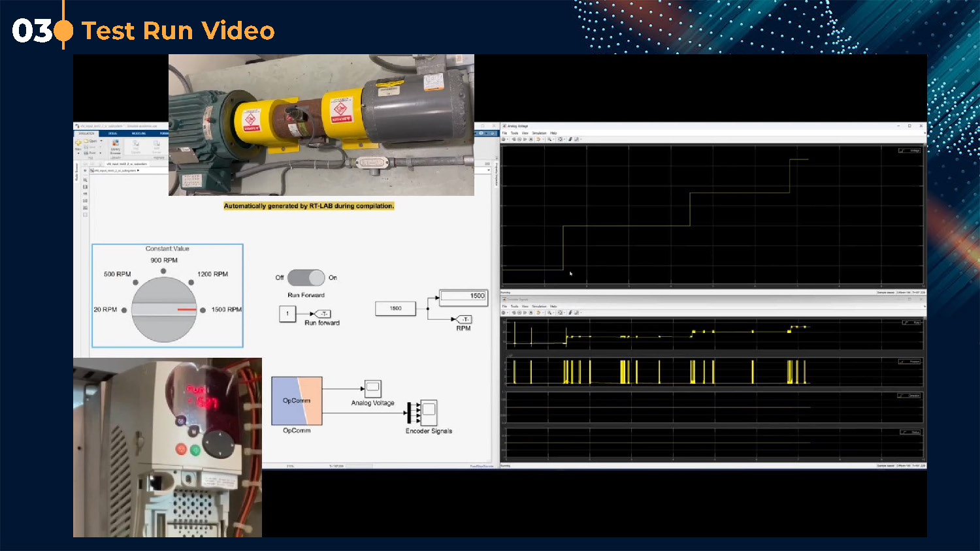This screenshot has height=551, width=980.
Task: Expand the Print dropdown arrow in the toolstrip
Action: tap(101, 153)
